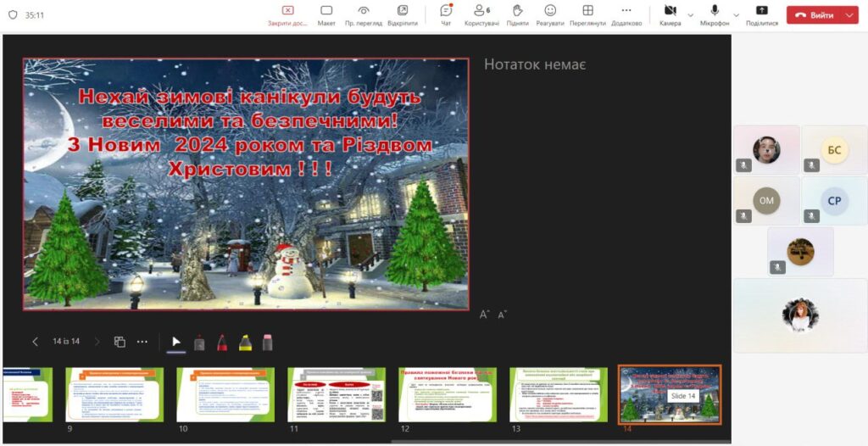The image size is (868, 446).
Task: Open the slide grid view icon
Action: pyautogui.click(x=120, y=342)
